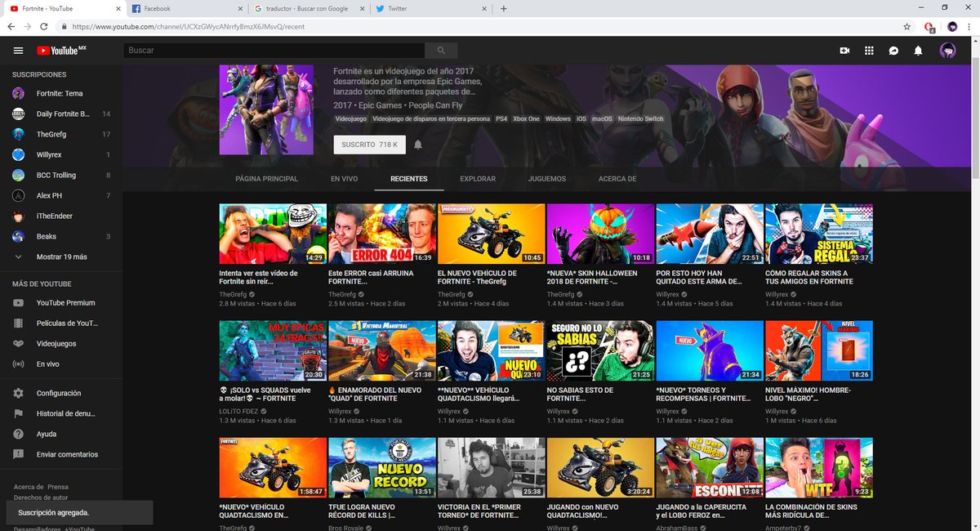This screenshot has width=980, height=531.
Task: Open Daily Fortnite B... subscription
Action: 61,114
